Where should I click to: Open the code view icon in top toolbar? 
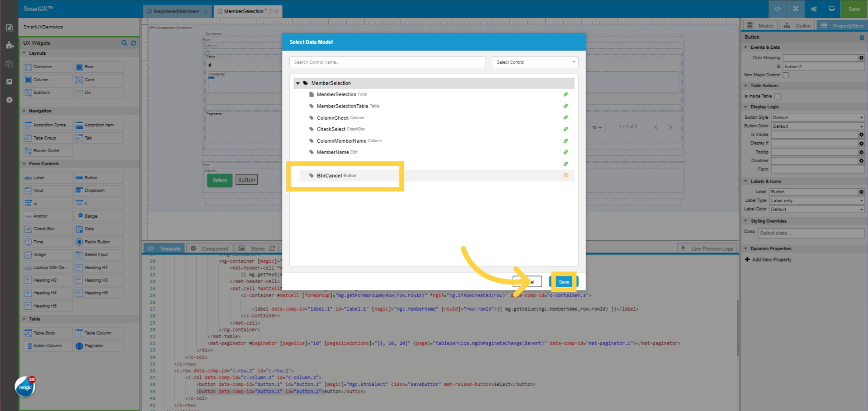tap(778, 9)
